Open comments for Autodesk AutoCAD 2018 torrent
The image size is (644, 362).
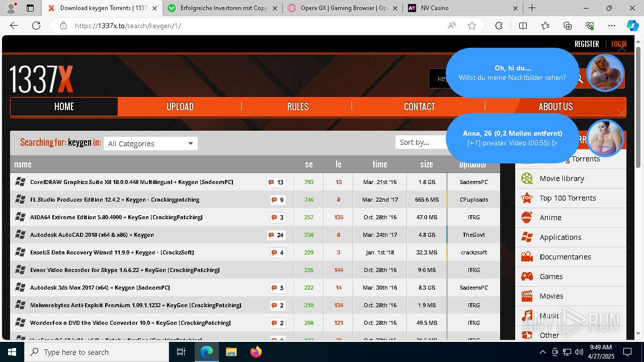click(276, 235)
